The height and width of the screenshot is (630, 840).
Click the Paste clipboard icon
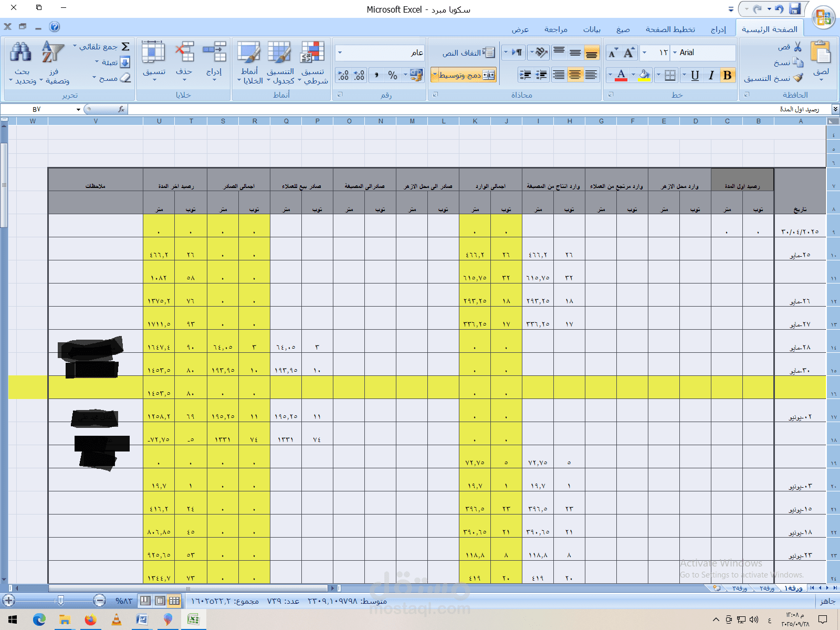[821, 53]
